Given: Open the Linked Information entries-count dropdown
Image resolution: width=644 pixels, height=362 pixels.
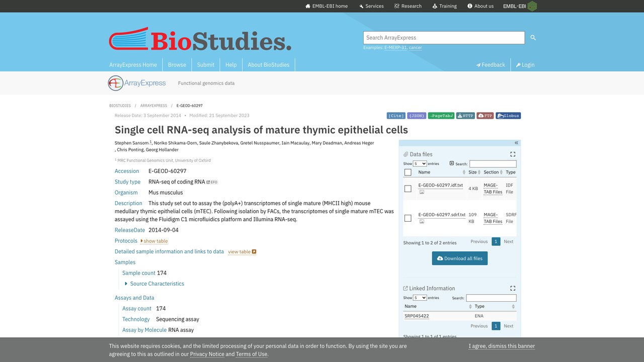Looking at the screenshot, I should (x=420, y=298).
